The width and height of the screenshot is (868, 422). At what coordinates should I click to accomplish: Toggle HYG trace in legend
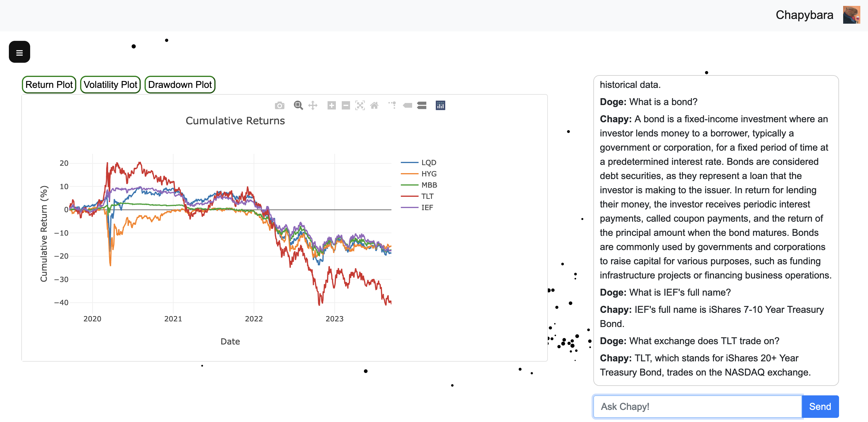pos(428,174)
